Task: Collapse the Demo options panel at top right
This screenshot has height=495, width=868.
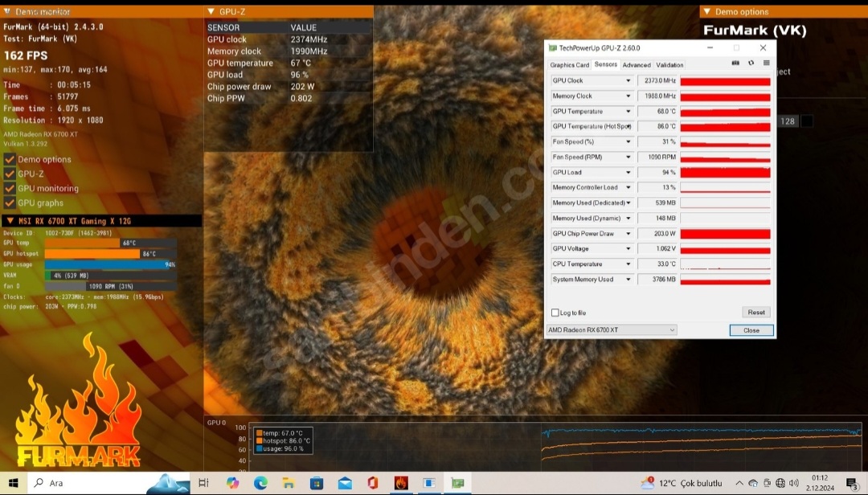Action: (784, 11)
